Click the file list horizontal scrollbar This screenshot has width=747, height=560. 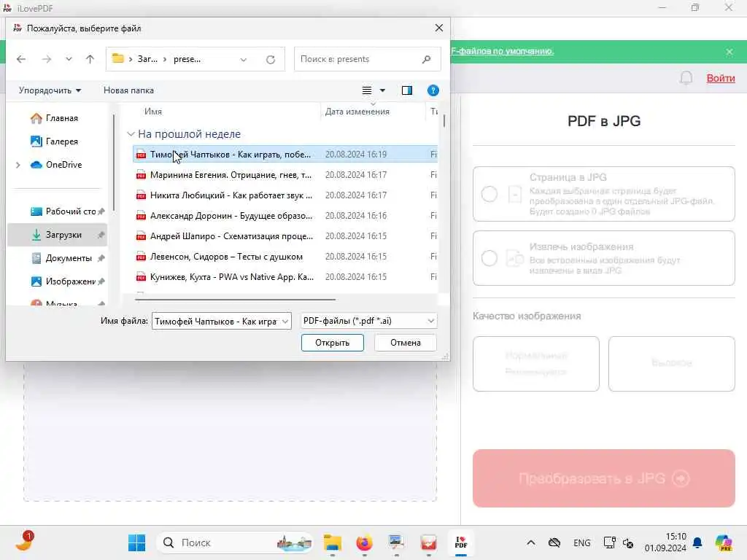click(x=236, y=300)
